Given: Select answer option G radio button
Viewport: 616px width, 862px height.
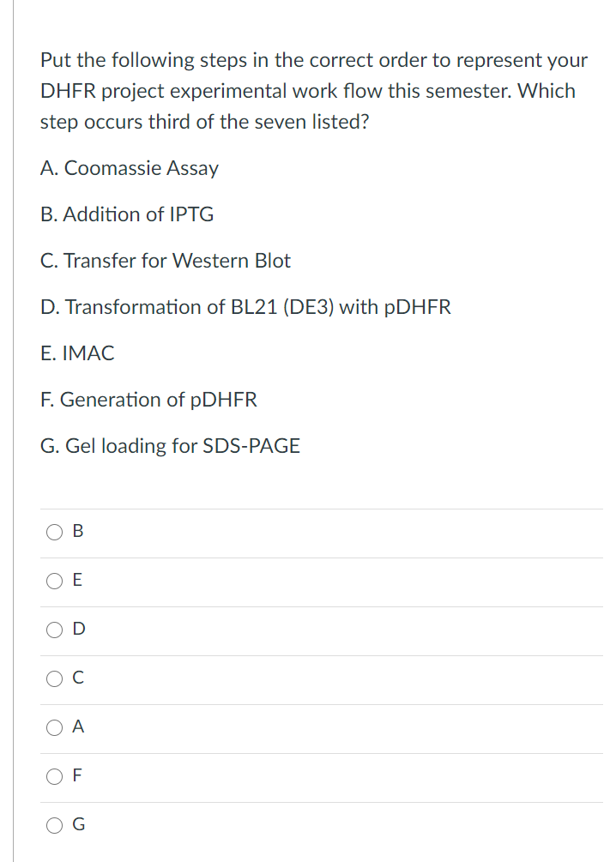Looking at the screenshot, I should pyautogui.click(x=54, y=825).
